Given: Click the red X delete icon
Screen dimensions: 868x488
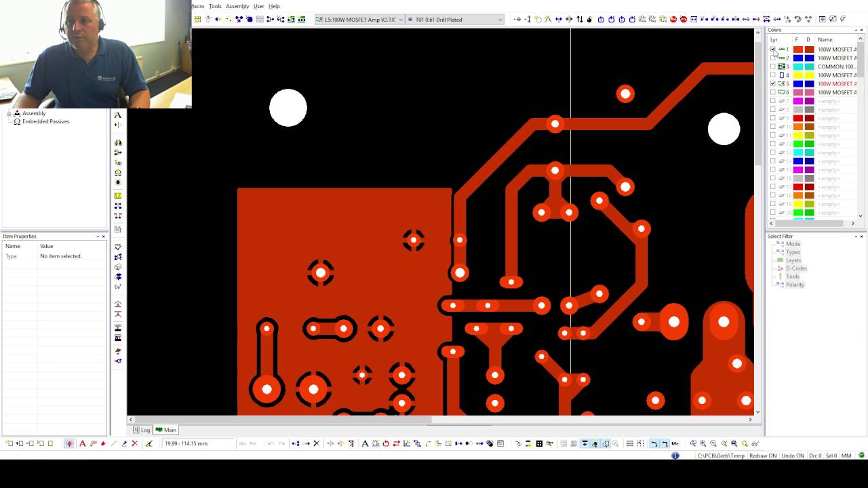Looking at the screenshot, I should click(x=134, y=443).
